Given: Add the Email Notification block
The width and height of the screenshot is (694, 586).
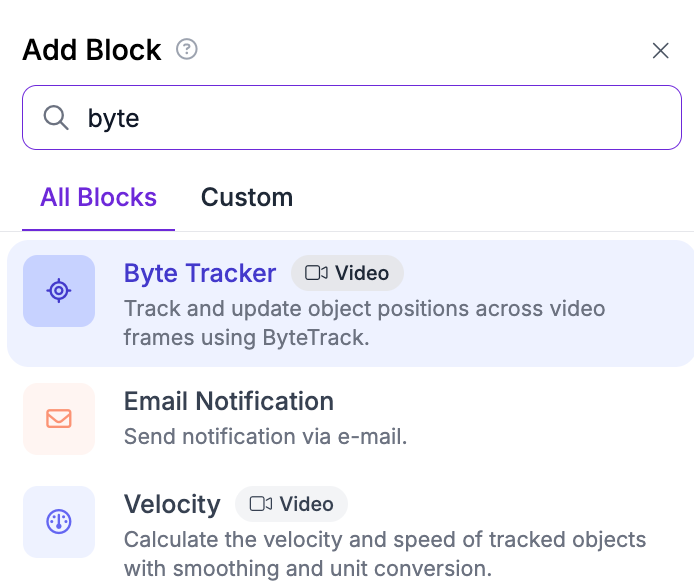Looking at the screenshot, I should coord(228,401).
